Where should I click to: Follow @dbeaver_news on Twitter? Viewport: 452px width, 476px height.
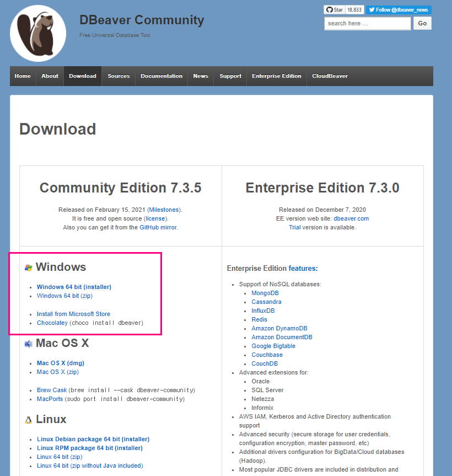[399, 10]
